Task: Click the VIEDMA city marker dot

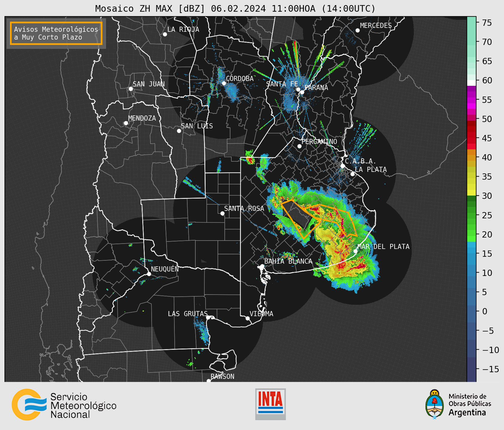Action: point(248,318)
